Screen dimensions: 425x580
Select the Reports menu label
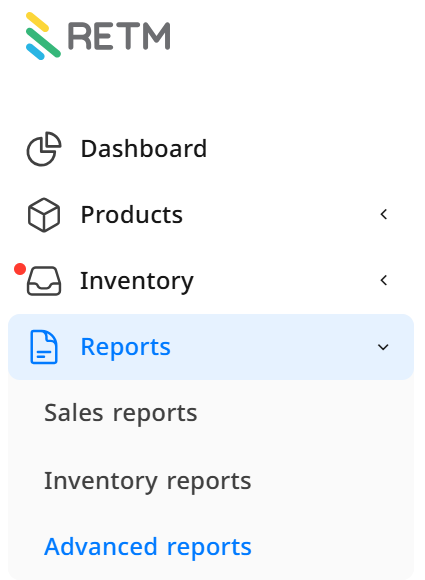click(x=125, y=347)
